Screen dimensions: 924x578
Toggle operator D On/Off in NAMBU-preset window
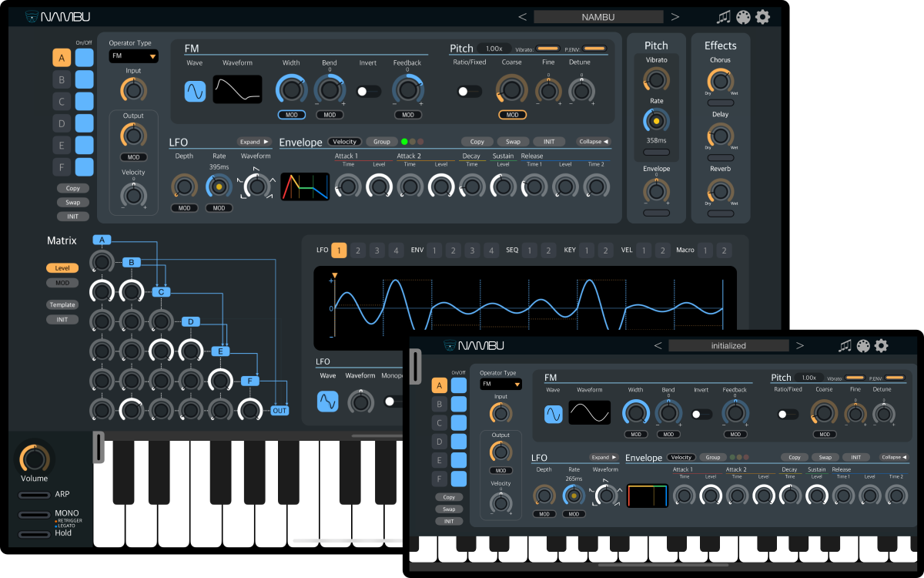[85, 123]
